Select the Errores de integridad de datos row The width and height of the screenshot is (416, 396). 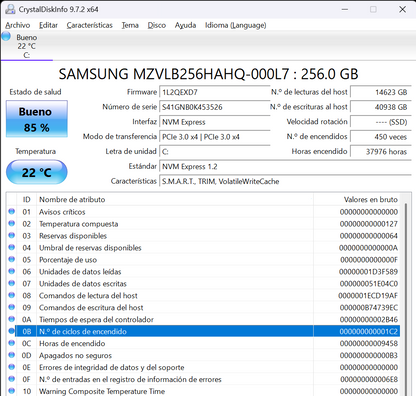pyautogui.click(x=203, y=367)
